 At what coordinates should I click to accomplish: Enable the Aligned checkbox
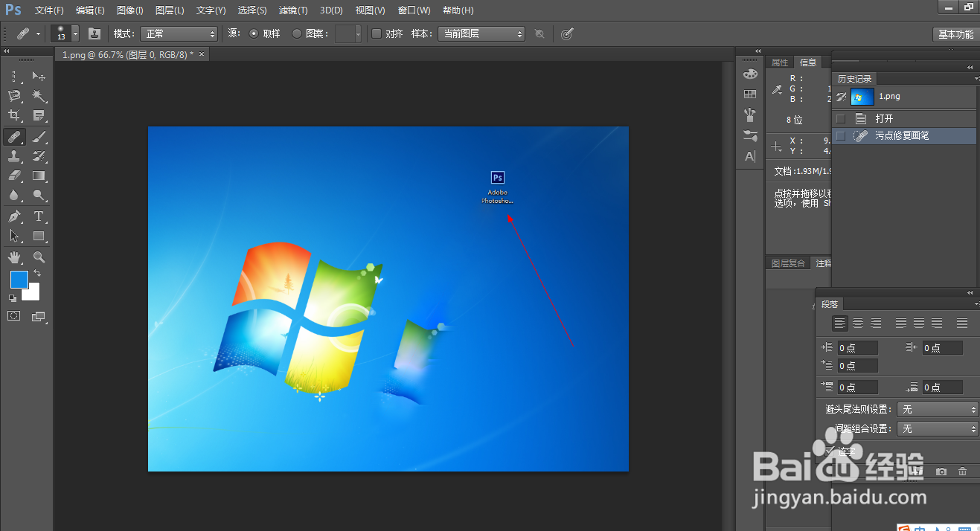pos(377,33)
